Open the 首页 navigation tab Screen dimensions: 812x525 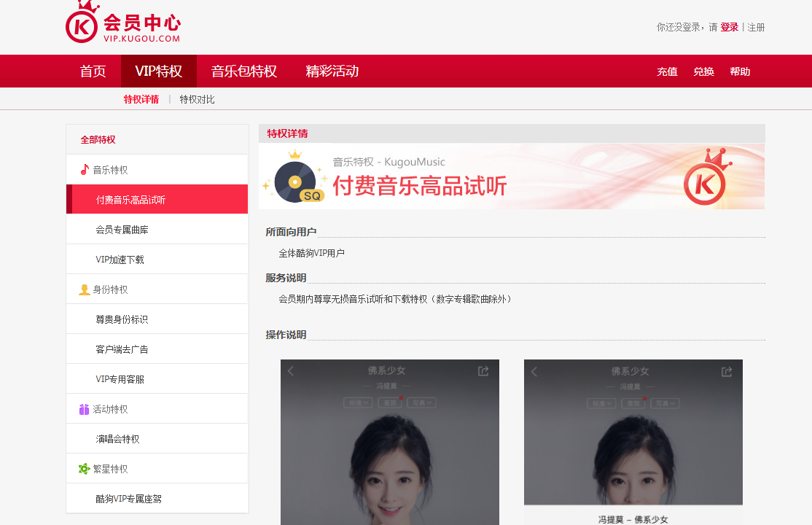93,71
